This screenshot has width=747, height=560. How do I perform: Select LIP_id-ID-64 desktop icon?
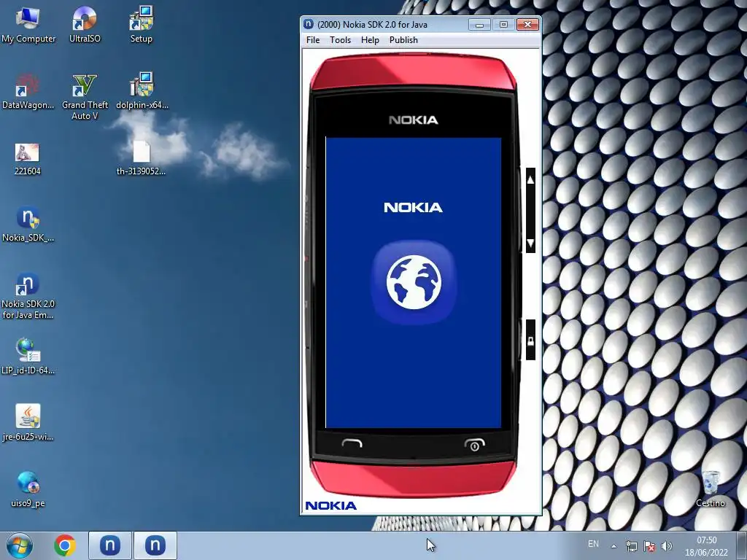28,357
